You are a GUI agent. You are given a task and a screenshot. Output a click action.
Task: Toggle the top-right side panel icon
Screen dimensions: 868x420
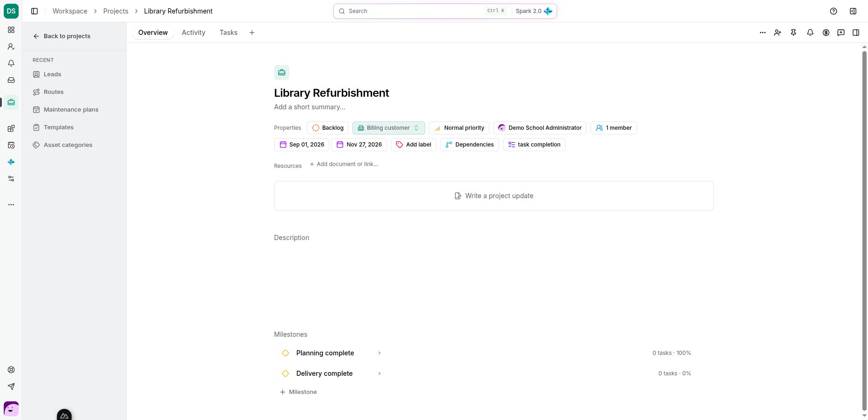[x=853, y=11]
